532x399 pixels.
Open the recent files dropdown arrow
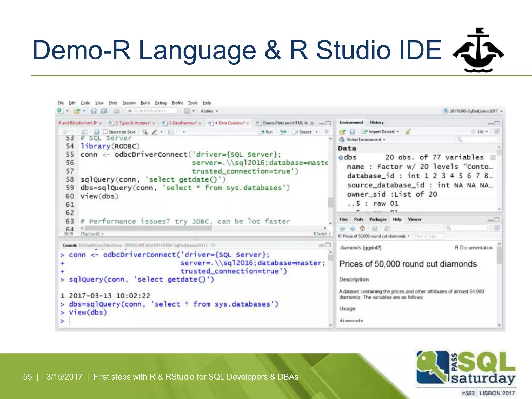(x=84, y=111)
